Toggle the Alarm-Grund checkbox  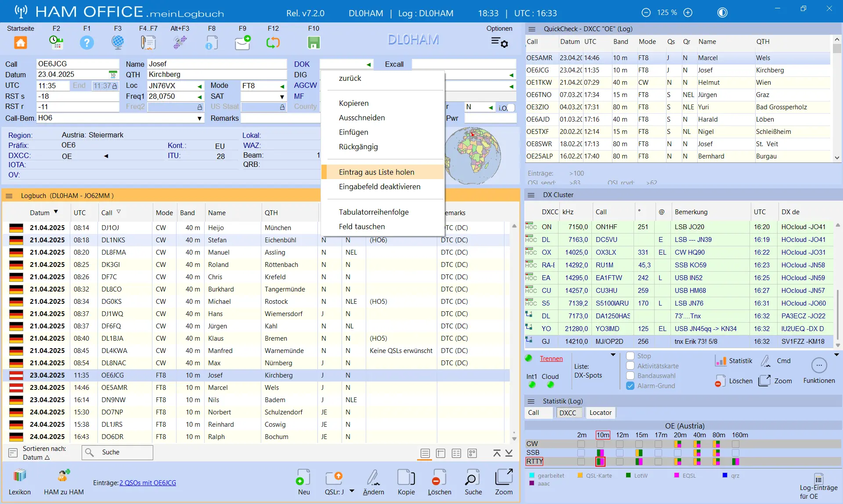pyautogui.click(x=630, y=386)
